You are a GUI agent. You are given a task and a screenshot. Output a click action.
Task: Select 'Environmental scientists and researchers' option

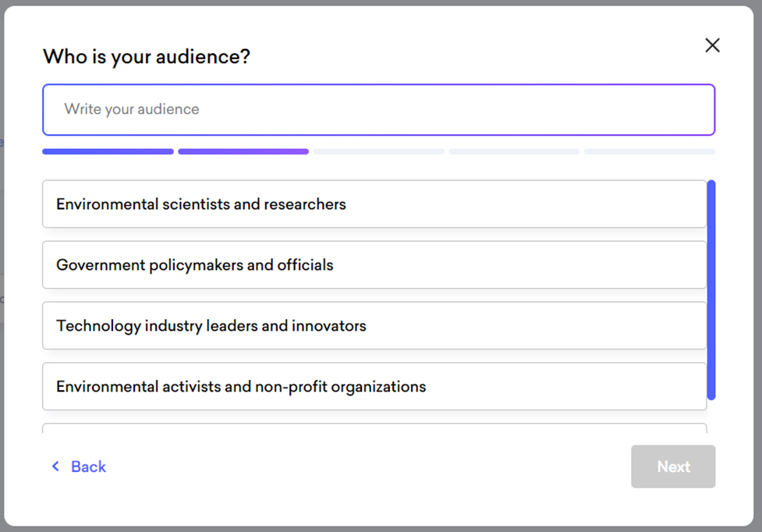[x=374, y=204]
